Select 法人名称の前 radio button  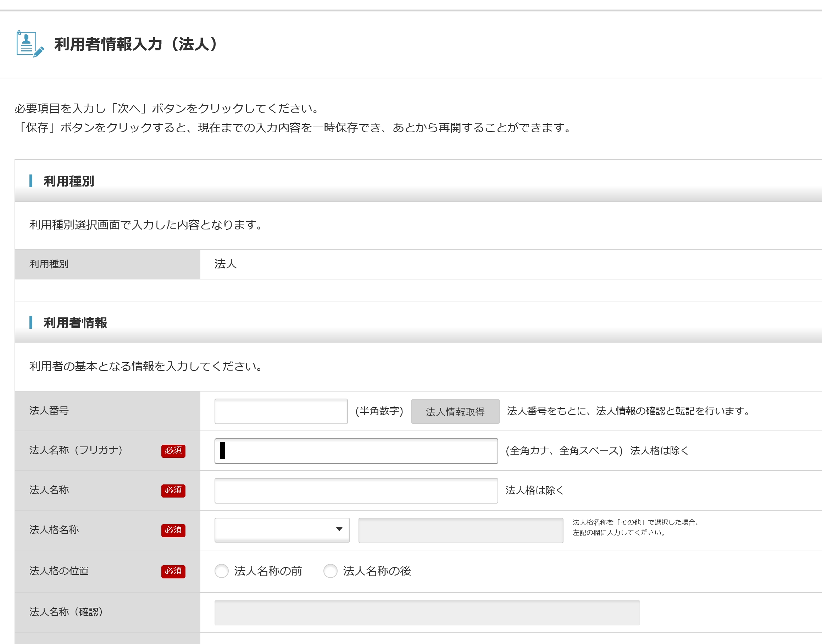(x=222, y=571)
